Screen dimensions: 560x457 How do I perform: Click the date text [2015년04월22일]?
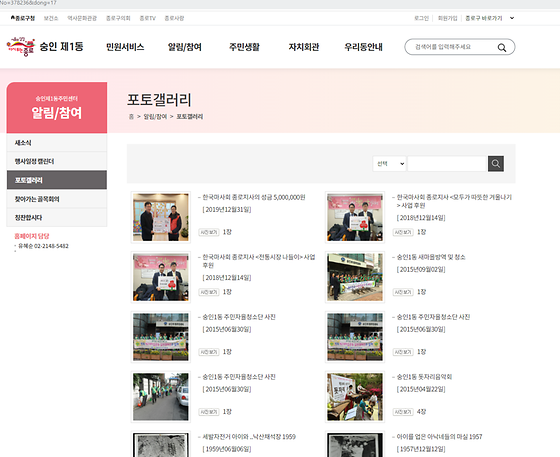click(421, 390)
